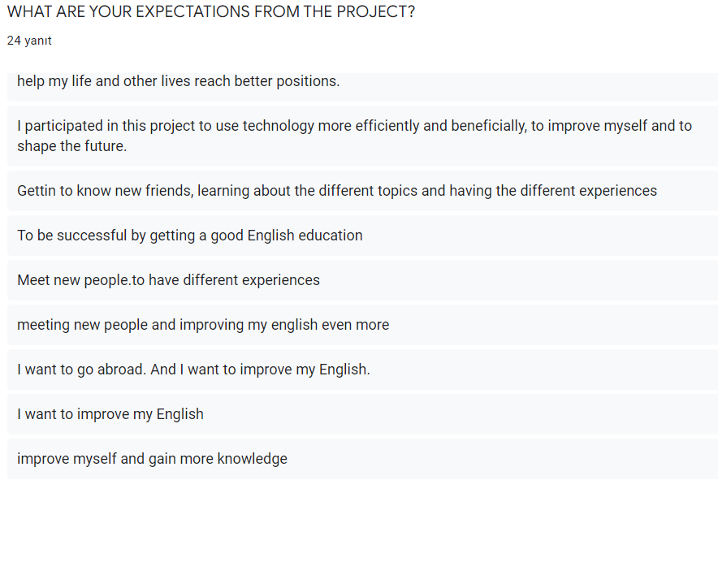
Task: Click the 'shape the future.' text line
Action: [72, 147]
